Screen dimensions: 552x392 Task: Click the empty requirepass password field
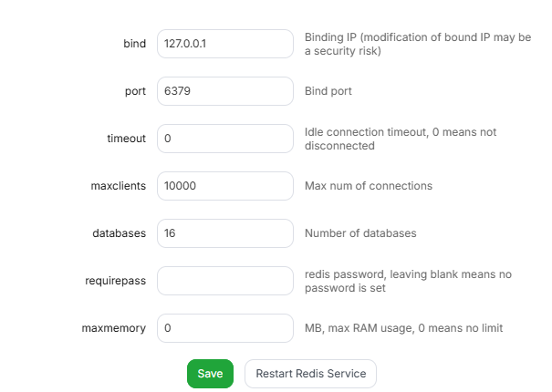click(x=224, y=281)
